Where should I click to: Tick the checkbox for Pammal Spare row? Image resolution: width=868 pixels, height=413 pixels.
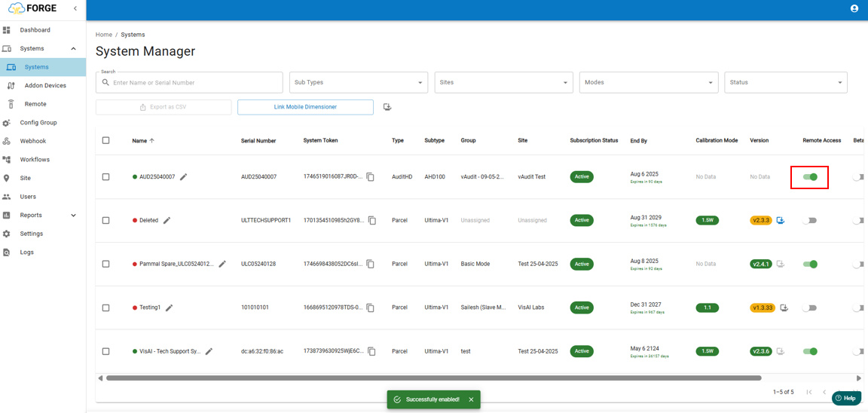pos(105,265)
